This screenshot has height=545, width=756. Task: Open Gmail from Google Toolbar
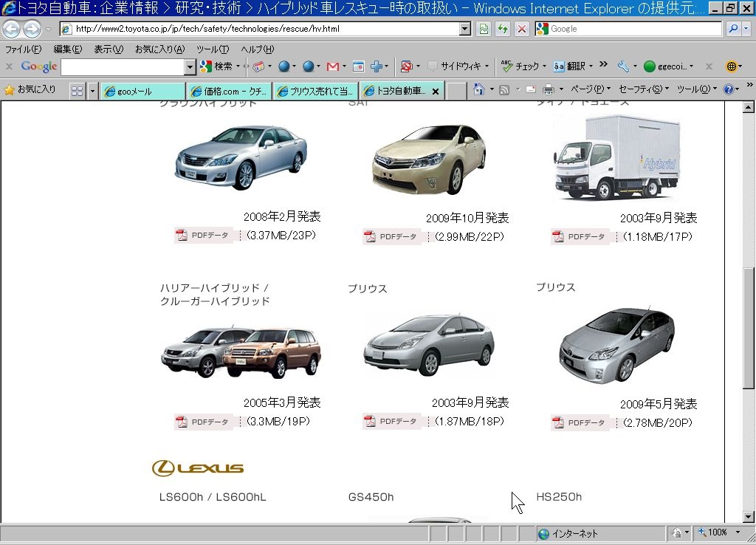[333, 66]
